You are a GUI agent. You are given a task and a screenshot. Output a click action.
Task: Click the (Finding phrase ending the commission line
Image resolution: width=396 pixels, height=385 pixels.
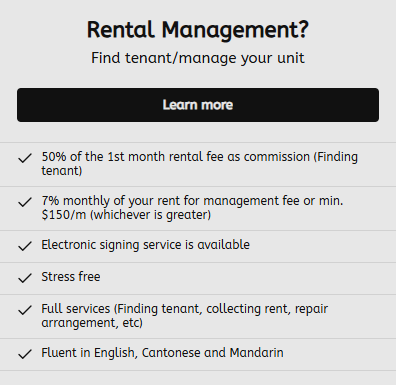(x=335, y=157)
